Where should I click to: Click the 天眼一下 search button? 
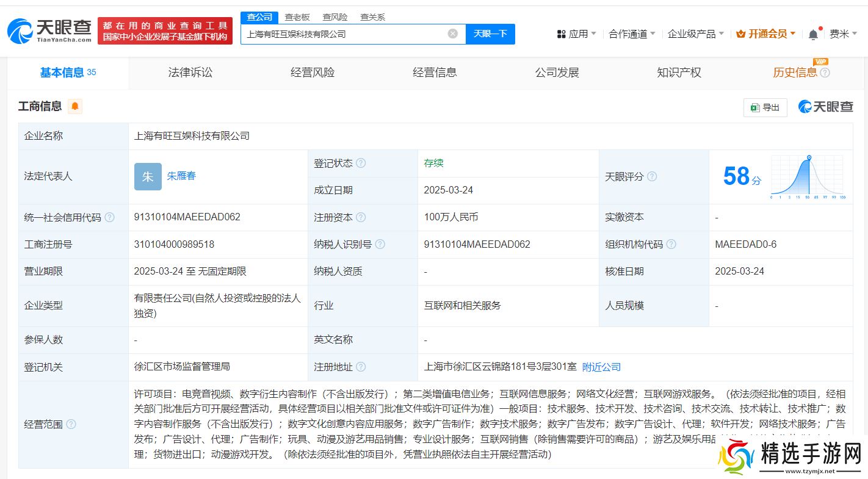pyautogui.click(x=490, y=34)
